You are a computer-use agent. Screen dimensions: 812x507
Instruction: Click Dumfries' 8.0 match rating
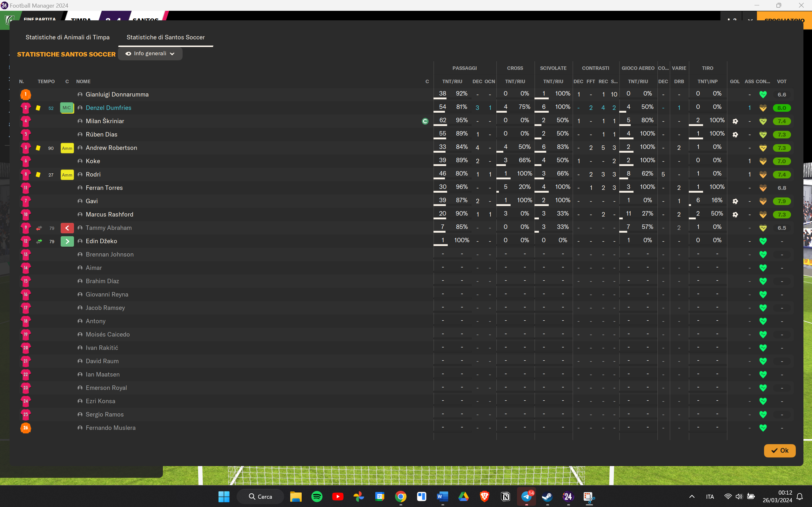point(782,108)
